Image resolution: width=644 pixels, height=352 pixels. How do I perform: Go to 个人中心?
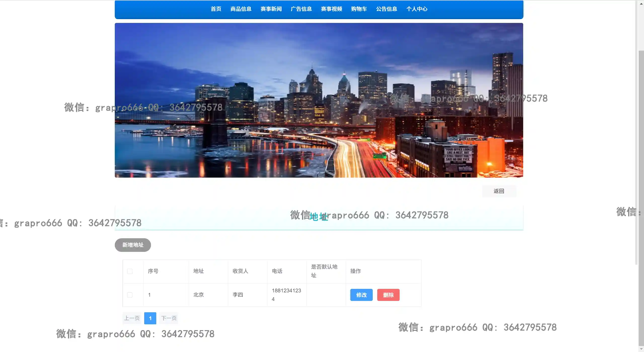click(x=417, y=9)
